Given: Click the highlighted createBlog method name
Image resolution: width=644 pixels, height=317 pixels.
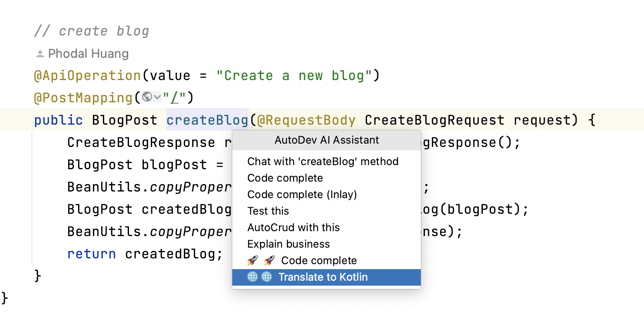Looking at the screenshot, I should pos(207,120).
